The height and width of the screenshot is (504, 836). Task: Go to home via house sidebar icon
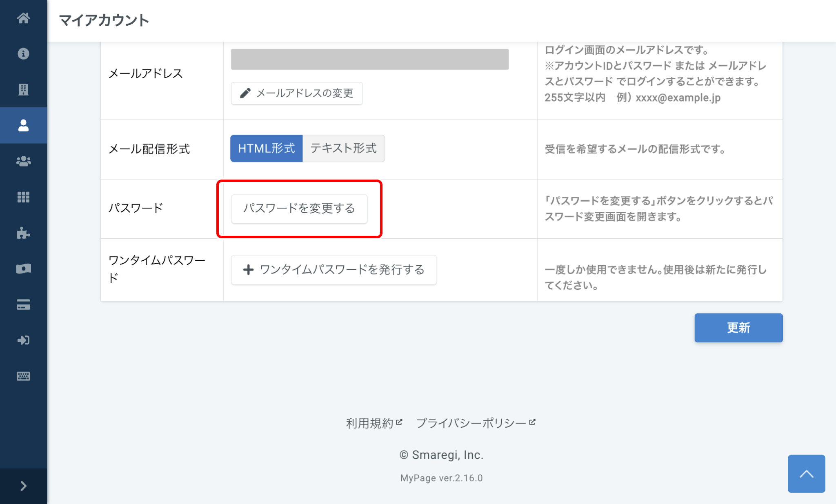click(23, 18)
